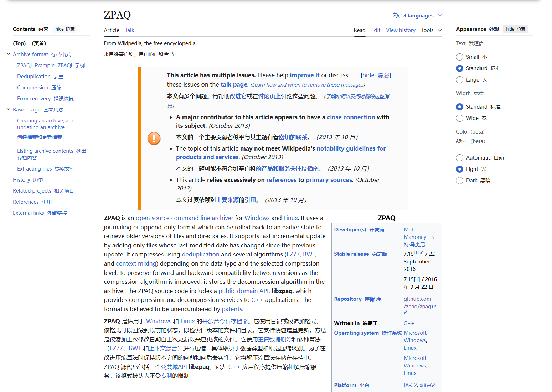Hide the Contents sidebar

tap(65, 29)
